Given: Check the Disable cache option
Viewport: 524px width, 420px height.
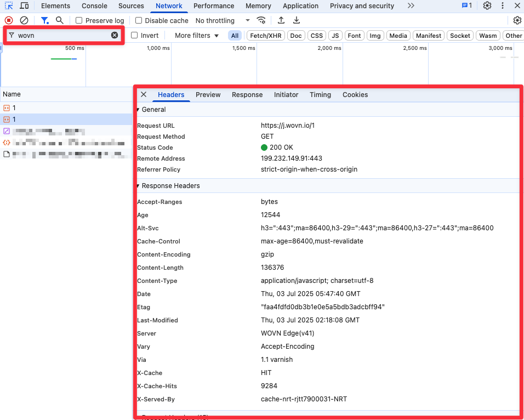Looking at the screenshot, I should (x=139, y=21).
